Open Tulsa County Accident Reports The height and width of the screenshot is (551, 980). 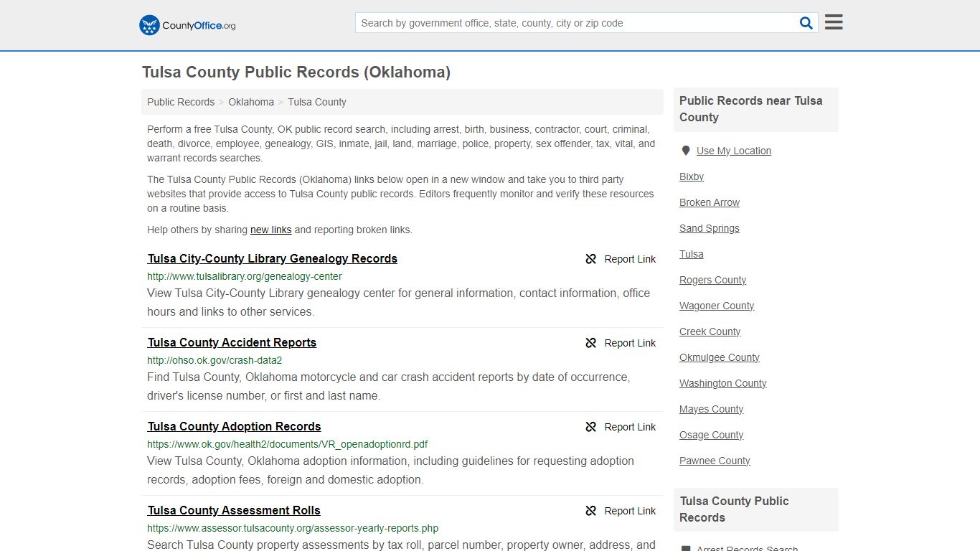[232, 342]
